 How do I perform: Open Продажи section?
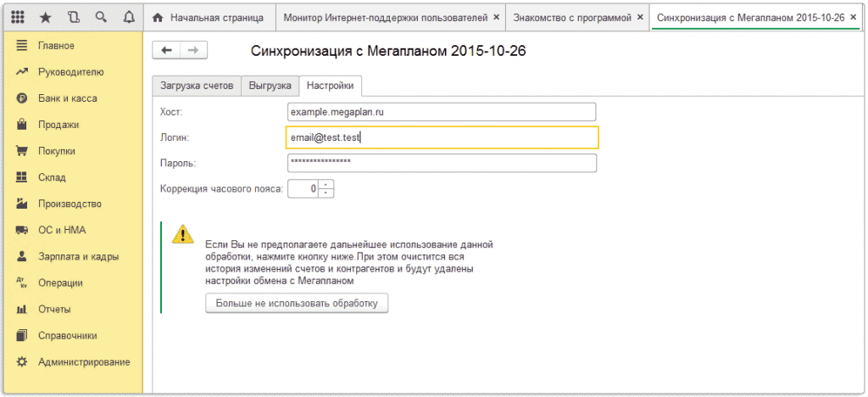point(58,125)
